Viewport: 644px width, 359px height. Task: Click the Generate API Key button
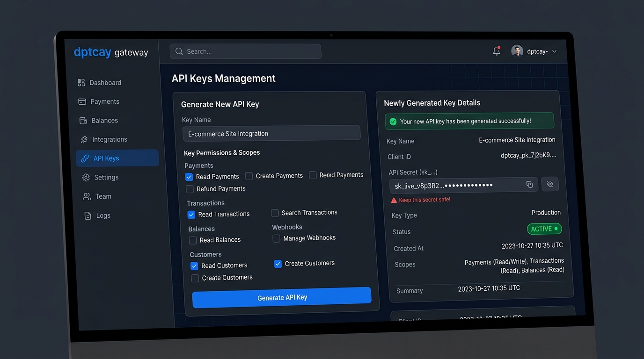click(x=282, y=297)
